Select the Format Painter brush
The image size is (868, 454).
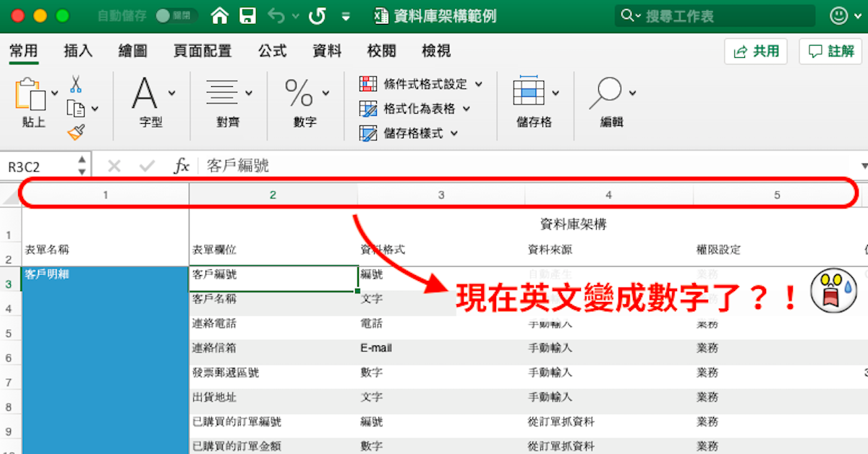[x=76, y=133]
